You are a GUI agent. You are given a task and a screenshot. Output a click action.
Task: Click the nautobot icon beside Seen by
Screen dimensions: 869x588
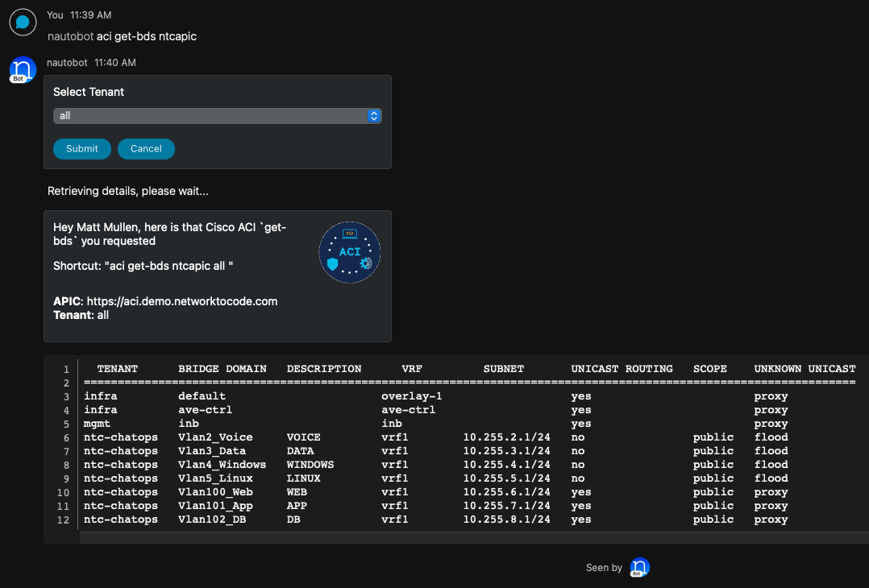639,568
